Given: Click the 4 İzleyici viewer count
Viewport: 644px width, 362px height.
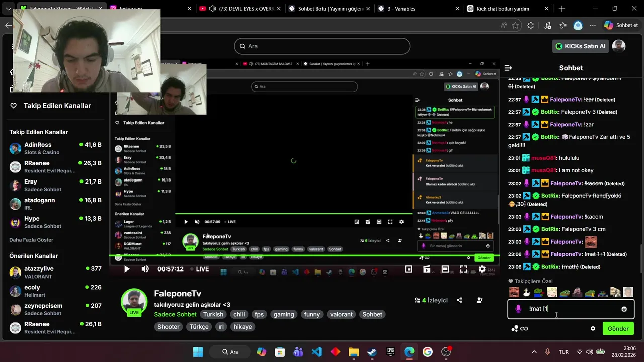Looking at the screenshot, I should [431, 300].
